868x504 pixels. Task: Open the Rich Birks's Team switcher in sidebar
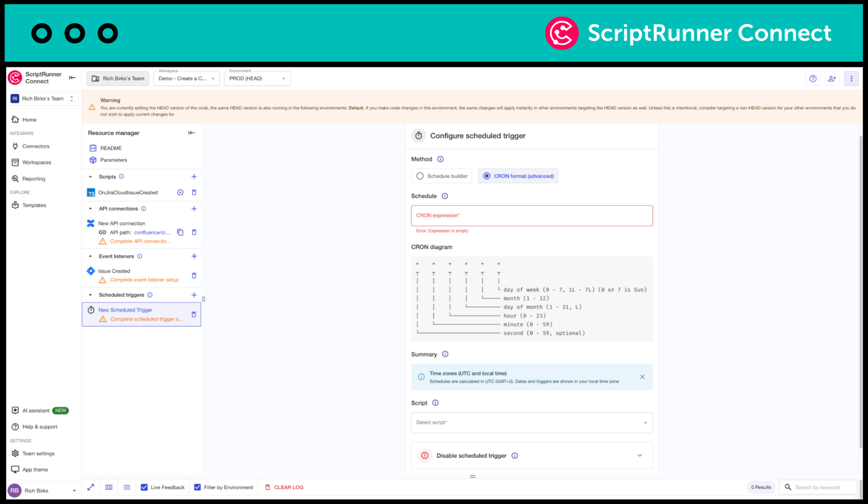click(x=43, y=99)
